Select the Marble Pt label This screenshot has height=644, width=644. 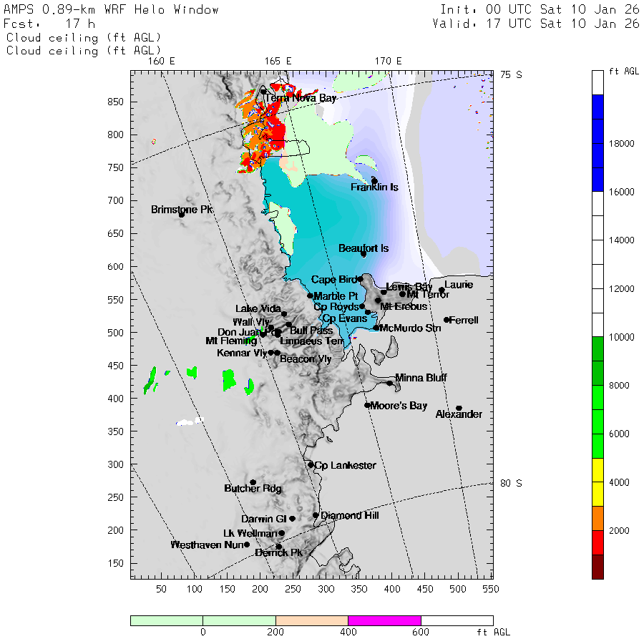pos(336,296)
